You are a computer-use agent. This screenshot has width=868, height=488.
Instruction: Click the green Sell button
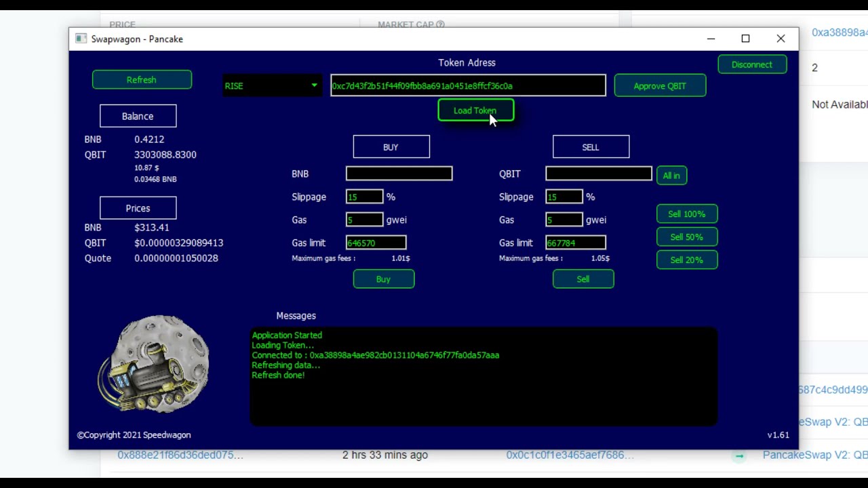click(x=583, y=279)
